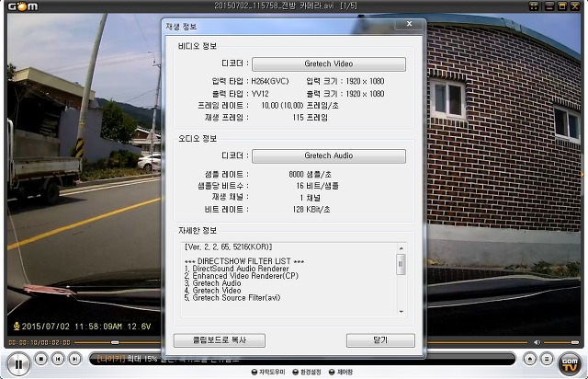Click the played frames value 115 프레임
588x379 pixels.
[x=311, y=118]
